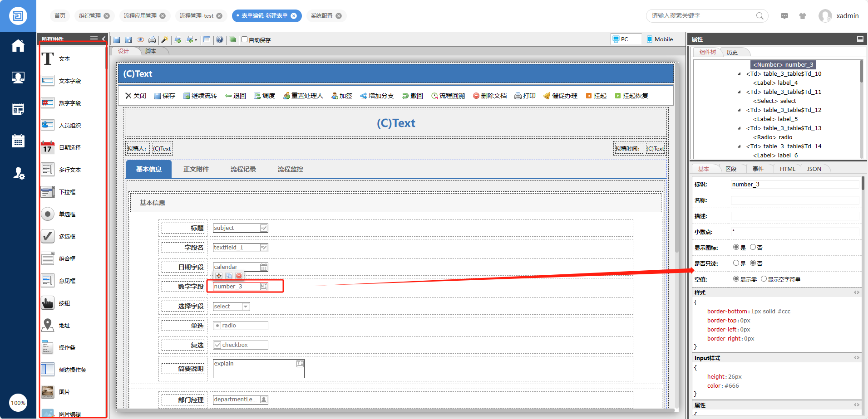Open the calendar icon in left navigation
This screenshot has width=868, height=419.
pyautogui.click(x=18, y=141)
